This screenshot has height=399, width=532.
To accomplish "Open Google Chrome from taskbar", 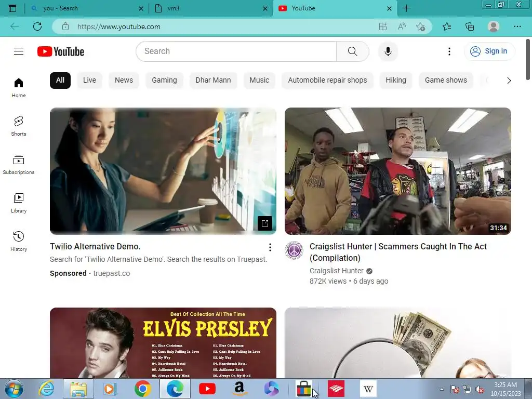I will [143, 389].
